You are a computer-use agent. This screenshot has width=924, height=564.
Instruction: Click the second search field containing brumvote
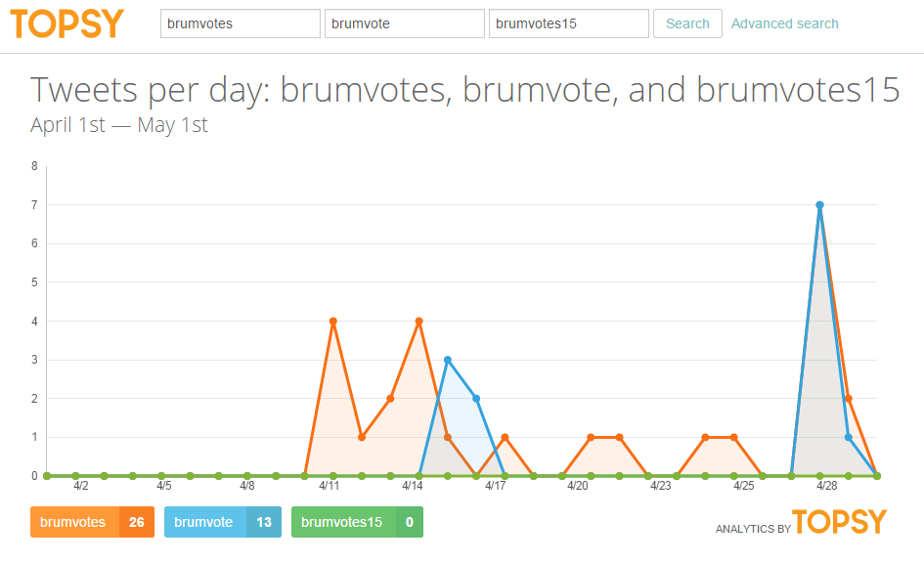tap(404, 23)
